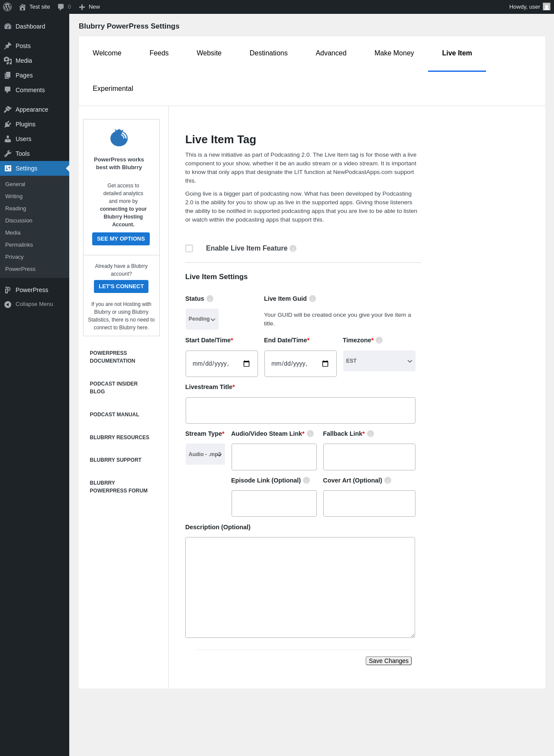Click the info icon beside Fallback Link
The width and height of the screenshot is (554, 756).
click(370, 434)
